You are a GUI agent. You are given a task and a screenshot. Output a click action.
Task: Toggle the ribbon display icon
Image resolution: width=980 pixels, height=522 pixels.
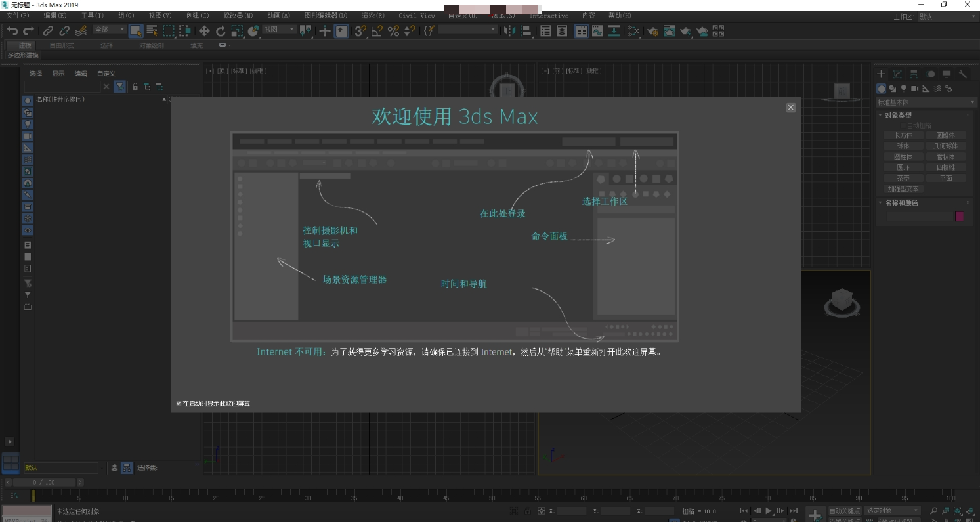pos(582,31)
